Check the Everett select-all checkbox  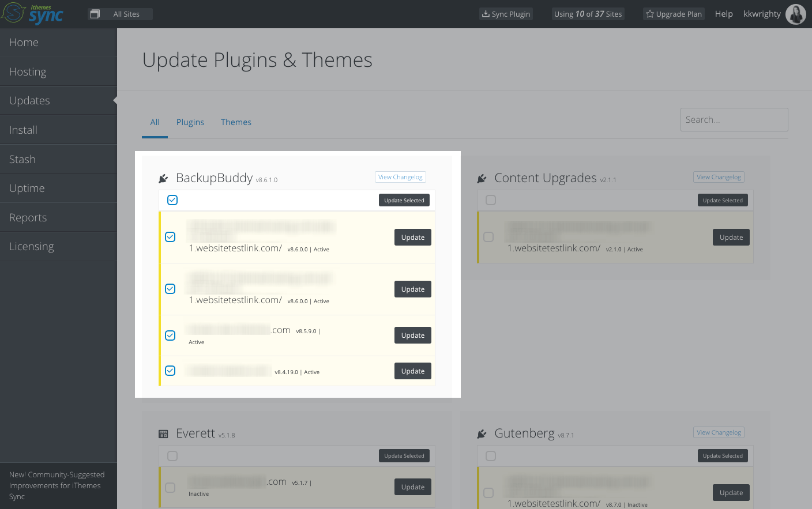(x=172, y=456)
